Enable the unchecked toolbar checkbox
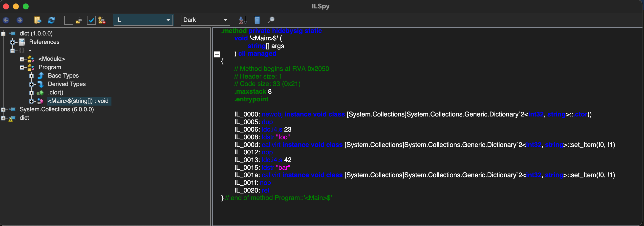Viewport: 644px width, 226px height. 68,20
